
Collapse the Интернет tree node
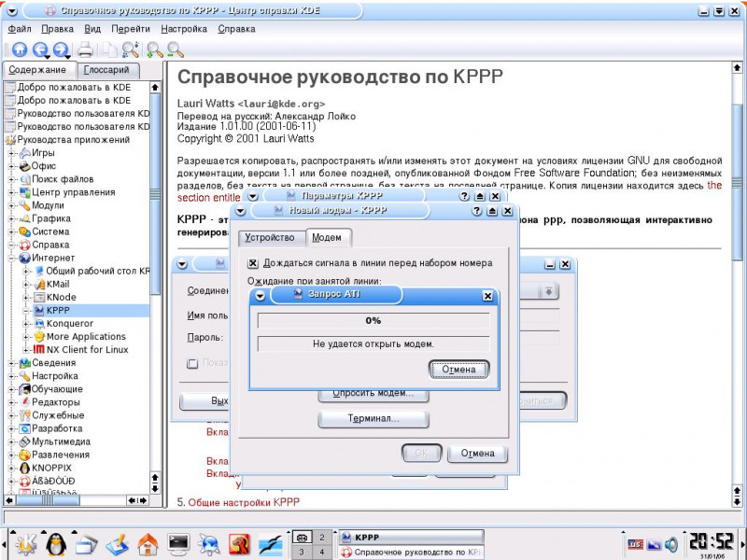[11, 259]
